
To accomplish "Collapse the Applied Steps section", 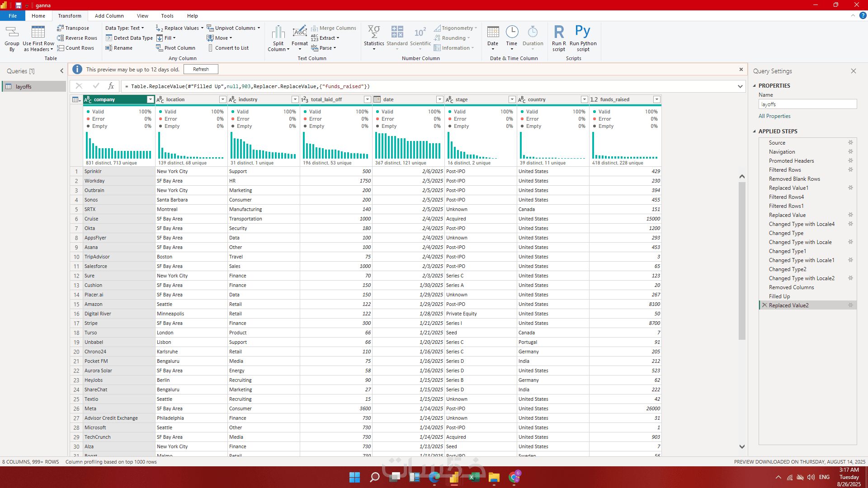I will pyautogui.click(x=755, y=131).
